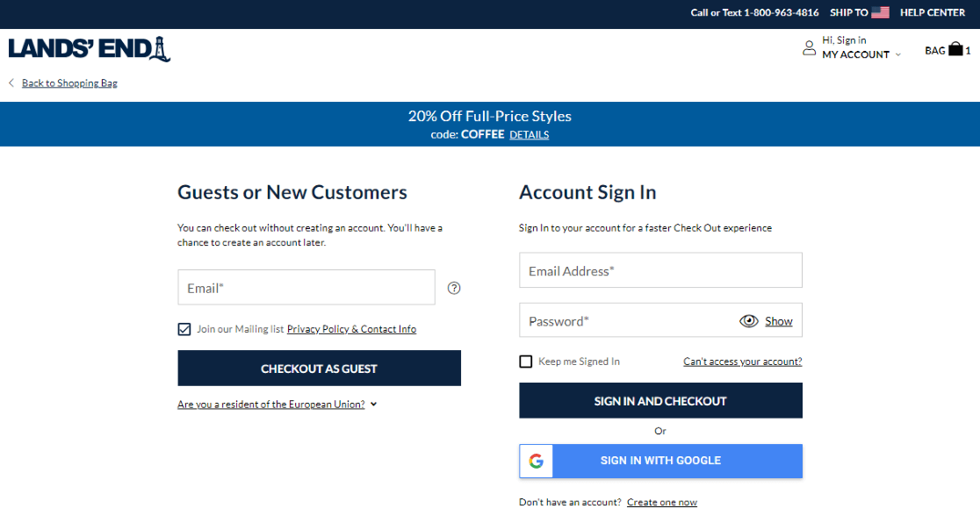
Task: Select the SHIP TO option in the top bar
Action: tap(850, 12)
